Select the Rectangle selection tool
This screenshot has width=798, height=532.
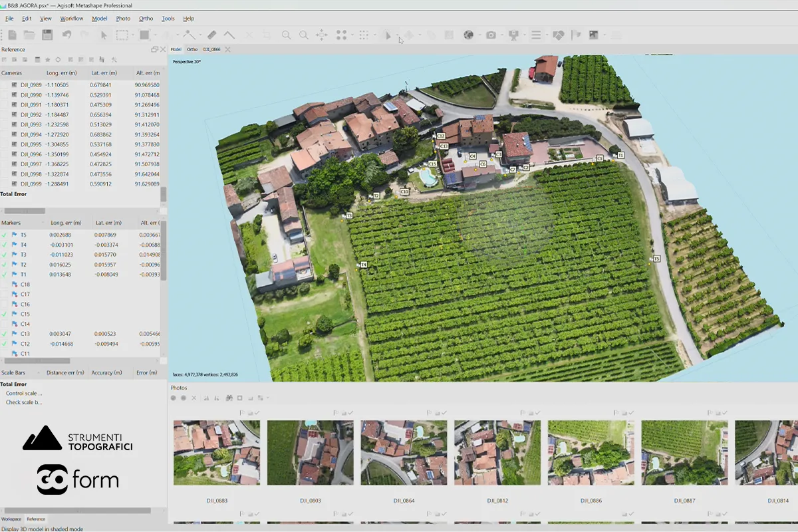pyautogui.click(x=122, y=35)
